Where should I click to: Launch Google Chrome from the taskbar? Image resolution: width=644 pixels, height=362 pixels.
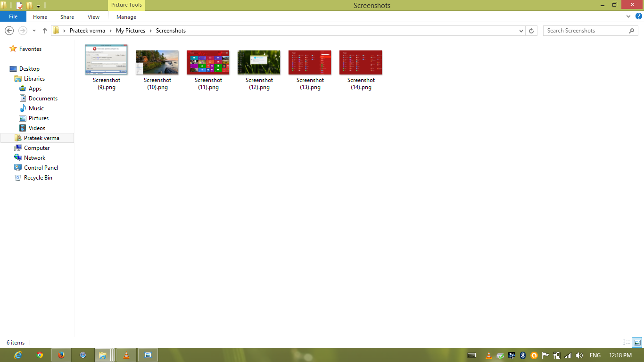click(x=40, y=355)
